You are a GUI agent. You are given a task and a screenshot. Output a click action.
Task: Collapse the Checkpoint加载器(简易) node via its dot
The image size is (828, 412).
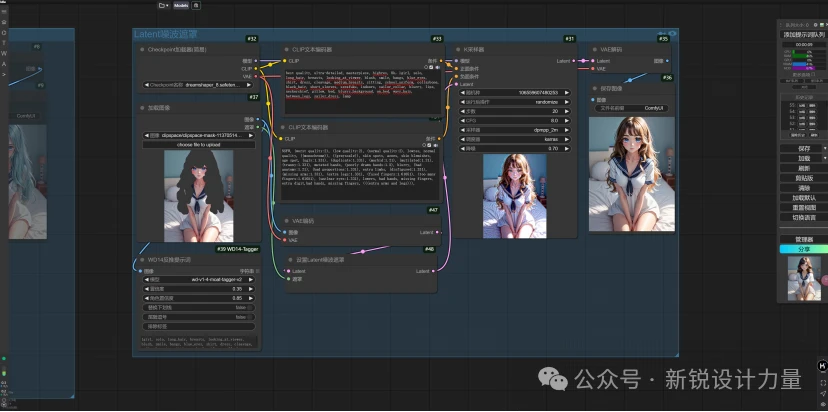pyautogui.click(x=142, y=50)
